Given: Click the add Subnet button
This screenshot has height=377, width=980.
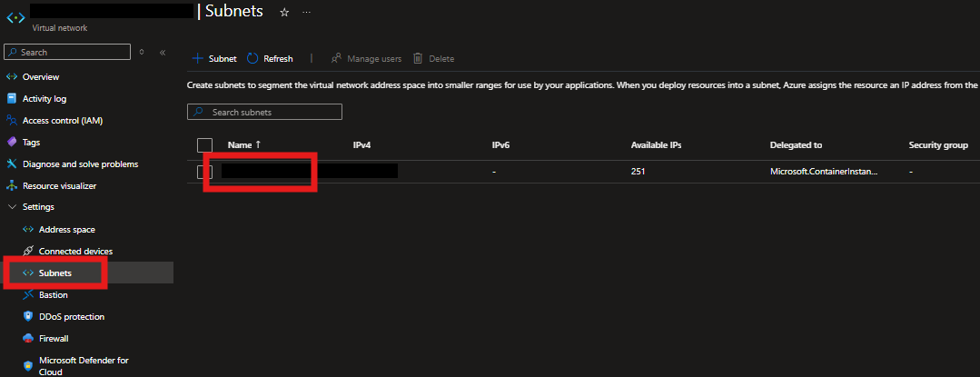Looking at the screenshot, I should tap(214, 59).
